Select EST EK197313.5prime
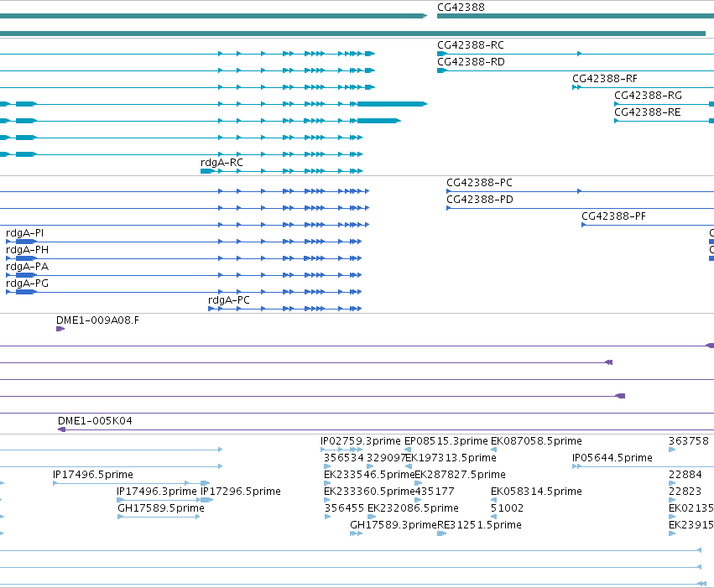 pyautogui.click(x=451, y=458)
